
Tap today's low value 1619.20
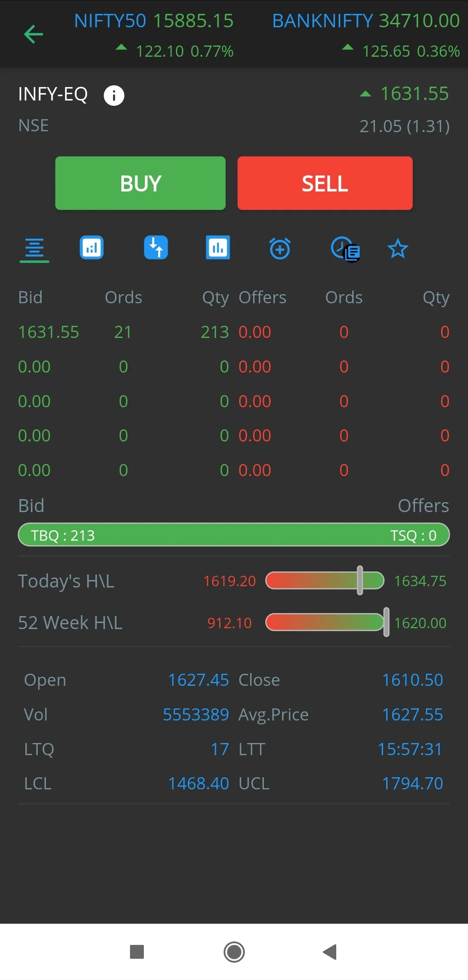coord(230,581)
